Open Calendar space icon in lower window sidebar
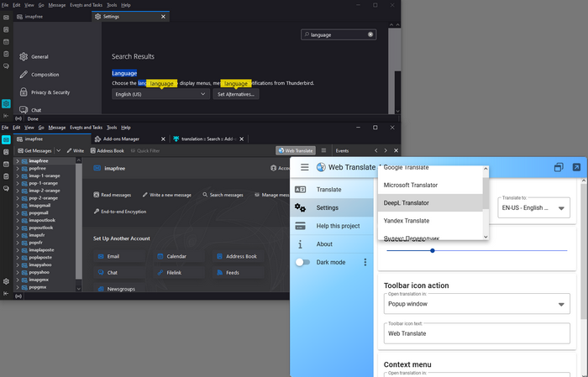The height and width of the screenshot is (377, 588). pyautogui.click(x=6, y=164)
